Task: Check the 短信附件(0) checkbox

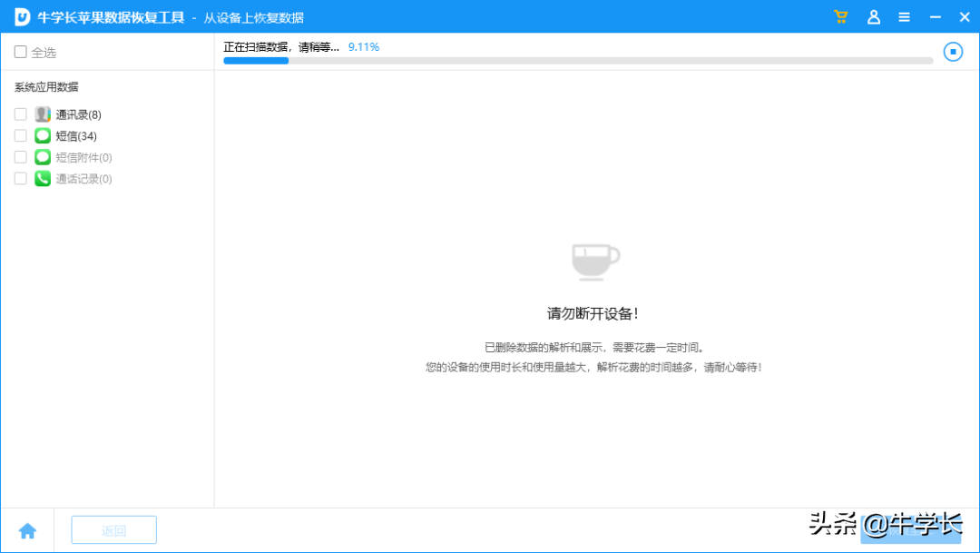Action: [20, 156]
